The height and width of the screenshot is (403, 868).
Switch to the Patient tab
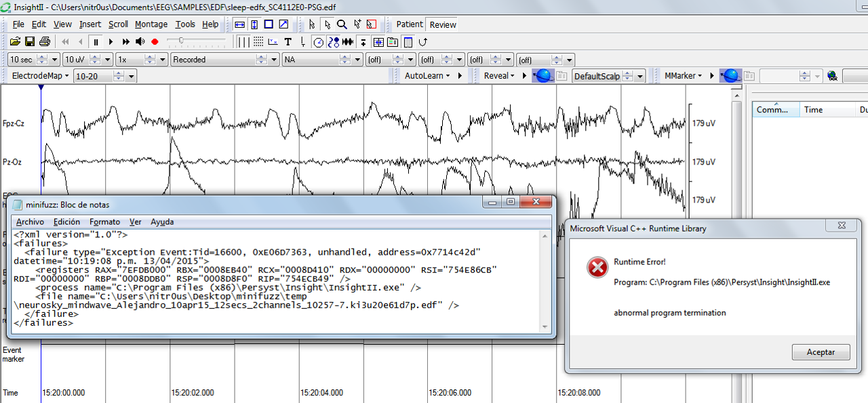[410, 24]
